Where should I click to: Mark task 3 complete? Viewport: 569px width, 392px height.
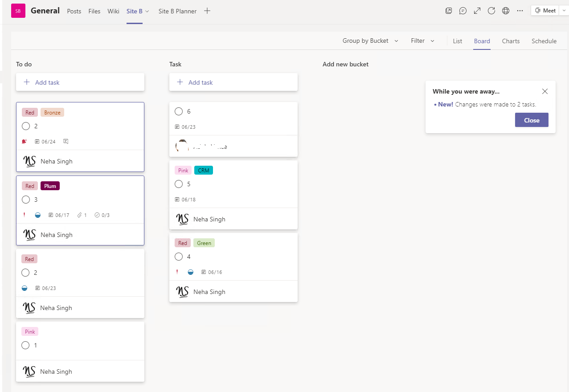coord(26,200)
